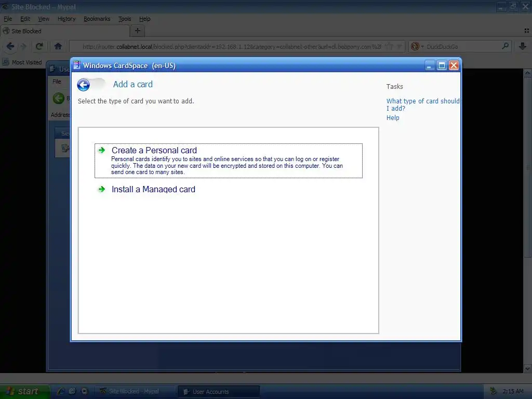This screenshot has height=399, width=532.
Task: Click the CardSpace title bar icon
Action: pyautogui.click(x=77, y=65)
